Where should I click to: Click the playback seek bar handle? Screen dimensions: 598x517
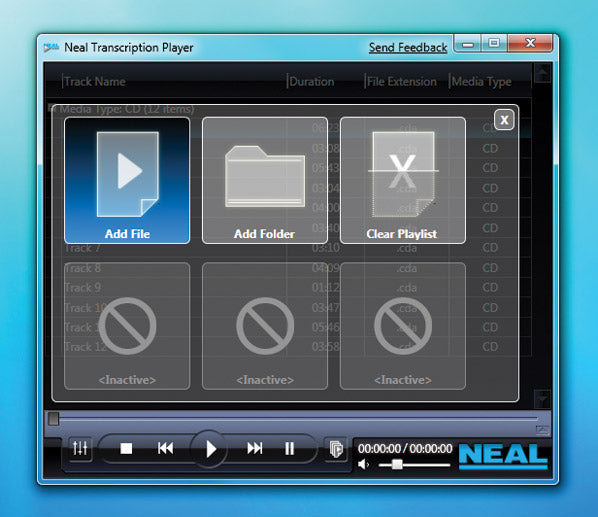pyautogui.click(x=53, y=419)
